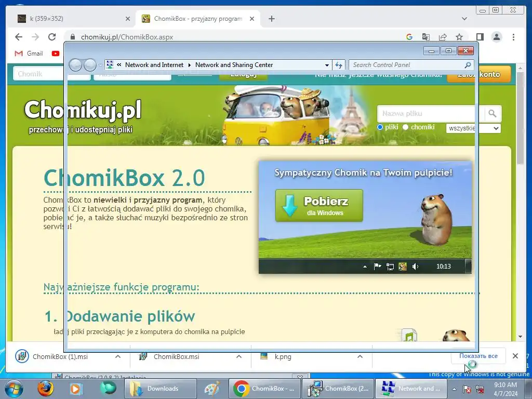Open Chrome profile avatar
Image resolution: width=532 pixels, height=399 pixels.
point(497,37)
